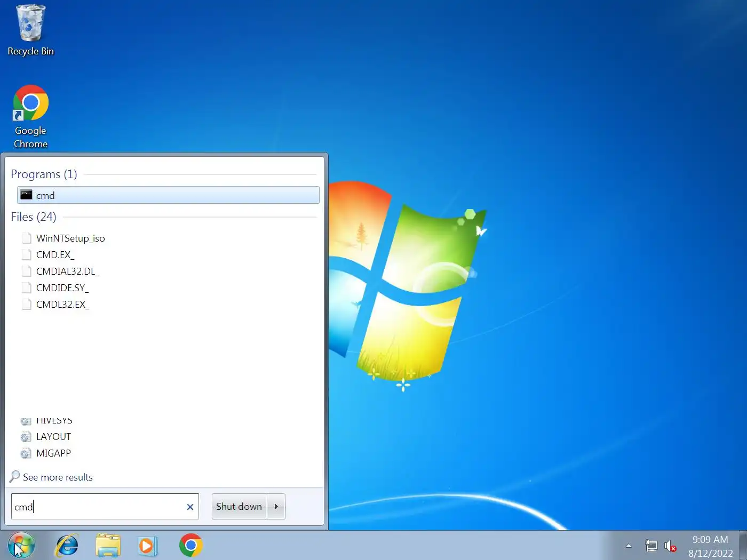The image size is (747, 560).
Task: Open the CMDL32.EX_ file result
Action: (62, 305)
